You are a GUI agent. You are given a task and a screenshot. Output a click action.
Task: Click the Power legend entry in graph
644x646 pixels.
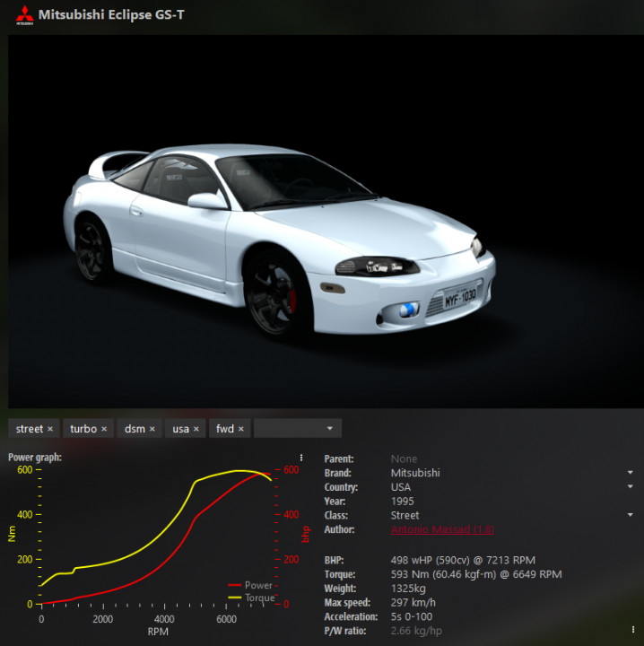tap(250, 585)
